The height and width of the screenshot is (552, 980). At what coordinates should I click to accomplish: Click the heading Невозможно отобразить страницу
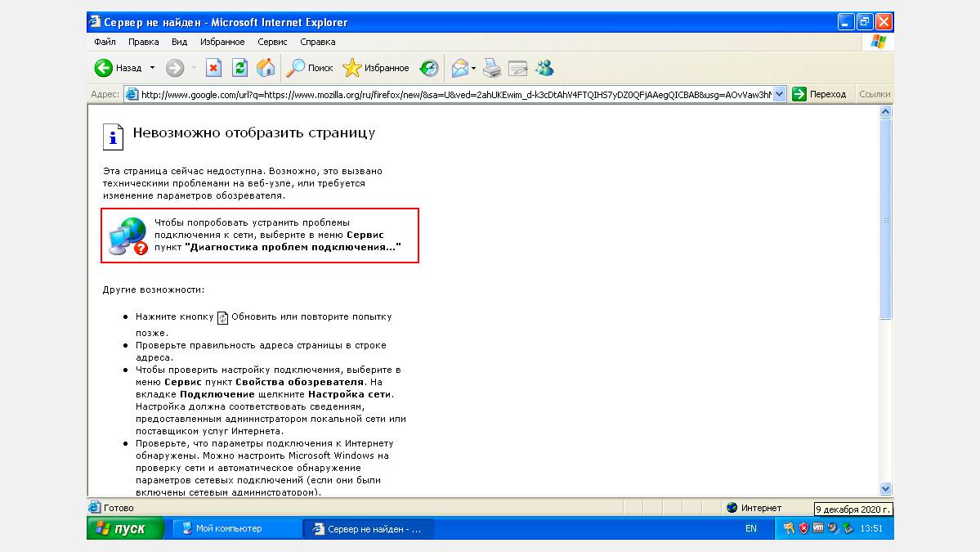[x=253, y=132]
